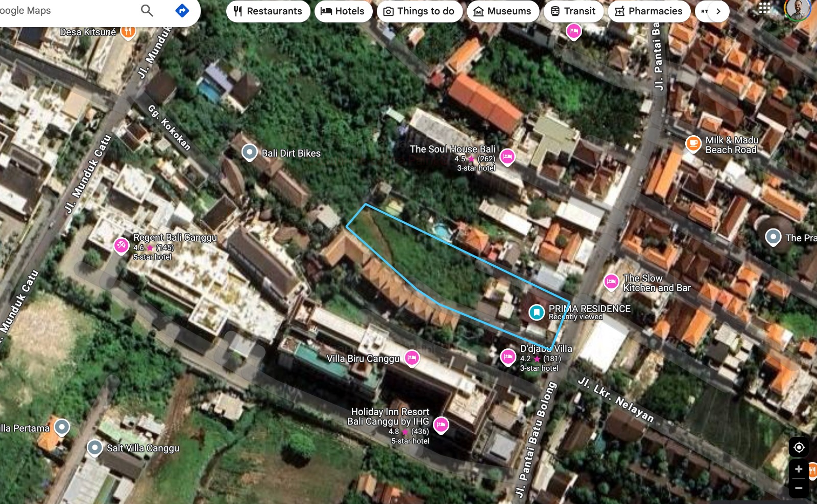This screenshot has width=817, height=504.
Task: Click the PRIMA RESIDENCE teal pin
Action: point(537,312)
